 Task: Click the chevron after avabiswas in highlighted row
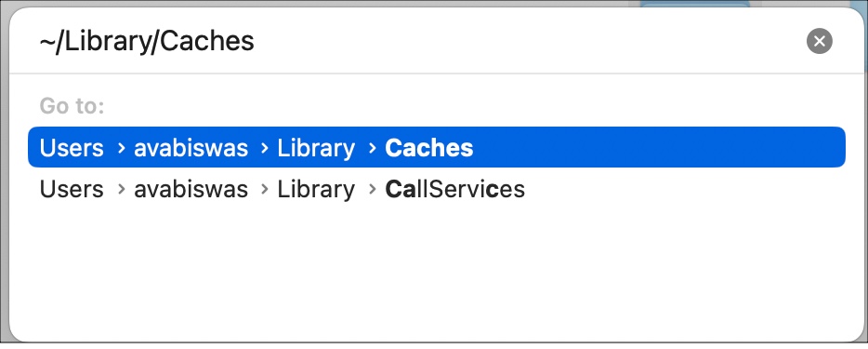265,148
